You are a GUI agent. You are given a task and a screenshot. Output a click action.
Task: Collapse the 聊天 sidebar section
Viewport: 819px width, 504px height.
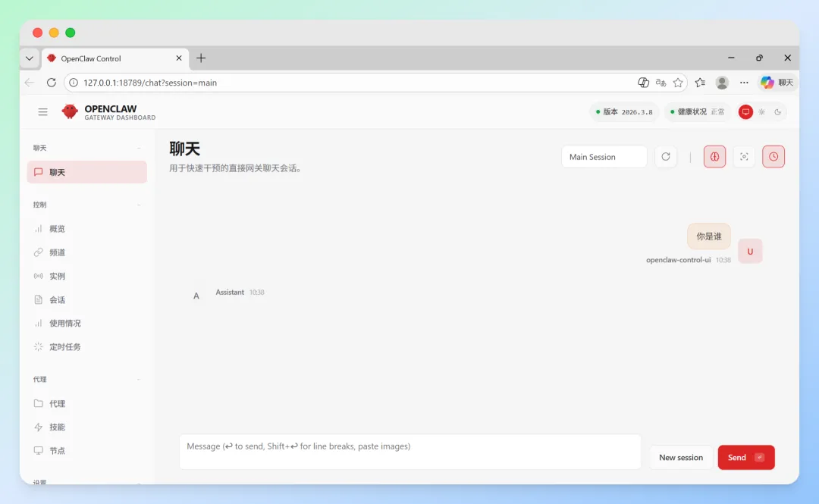(x=86, y=148)
